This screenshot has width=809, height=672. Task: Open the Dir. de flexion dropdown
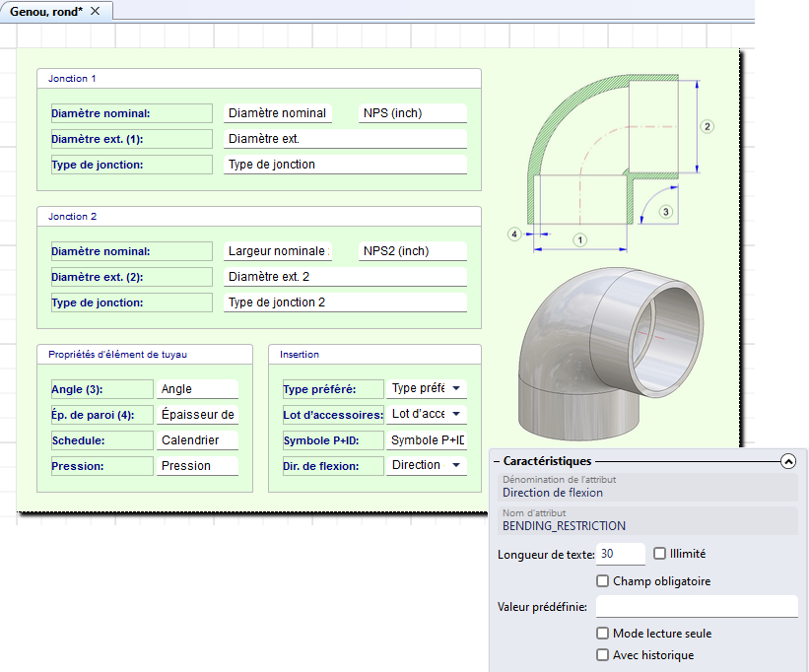(455, 465)
